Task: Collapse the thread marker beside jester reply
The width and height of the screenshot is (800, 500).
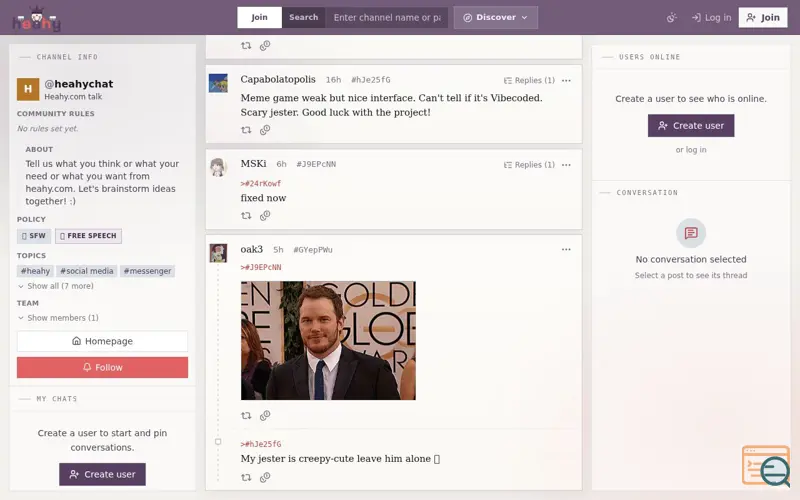Action: [218, 442]
